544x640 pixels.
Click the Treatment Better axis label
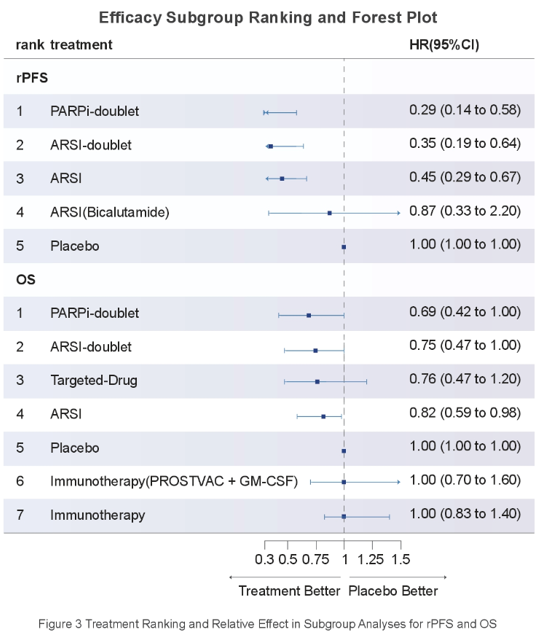pos(289,591)
